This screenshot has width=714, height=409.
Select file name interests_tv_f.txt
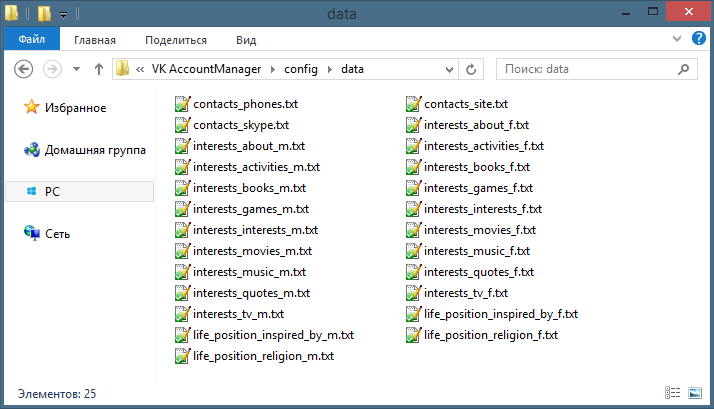tap(466, 292)
